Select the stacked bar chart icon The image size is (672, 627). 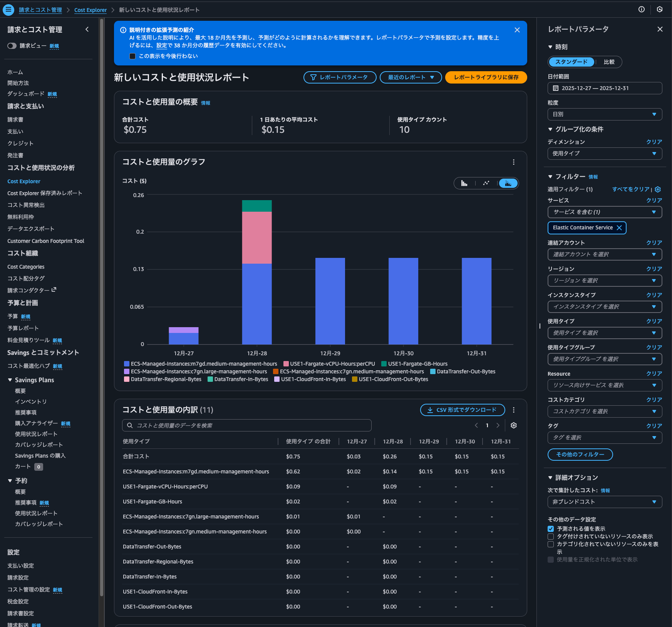click(508, 183)
